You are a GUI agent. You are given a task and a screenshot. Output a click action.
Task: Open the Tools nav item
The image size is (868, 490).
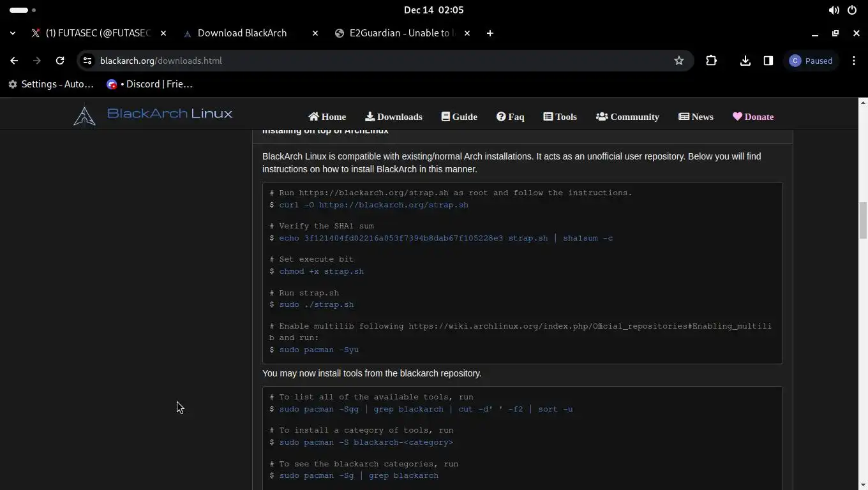[560, 117]
